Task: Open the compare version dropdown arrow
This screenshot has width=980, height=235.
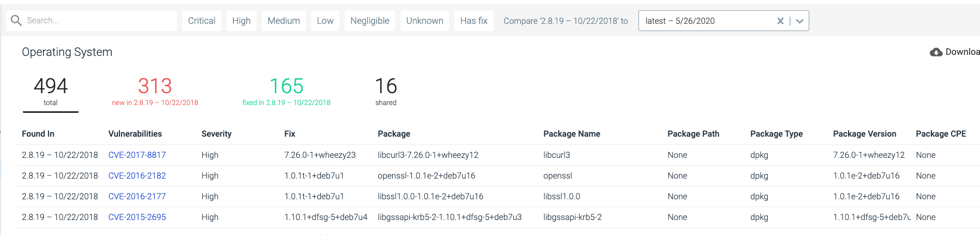Action: (x=799, y=21)
